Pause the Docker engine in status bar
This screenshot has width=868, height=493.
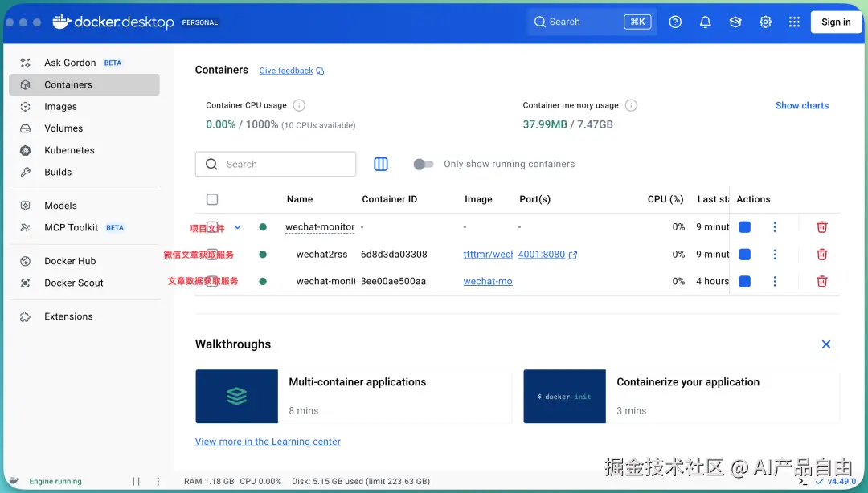click(x=136, y=482)
